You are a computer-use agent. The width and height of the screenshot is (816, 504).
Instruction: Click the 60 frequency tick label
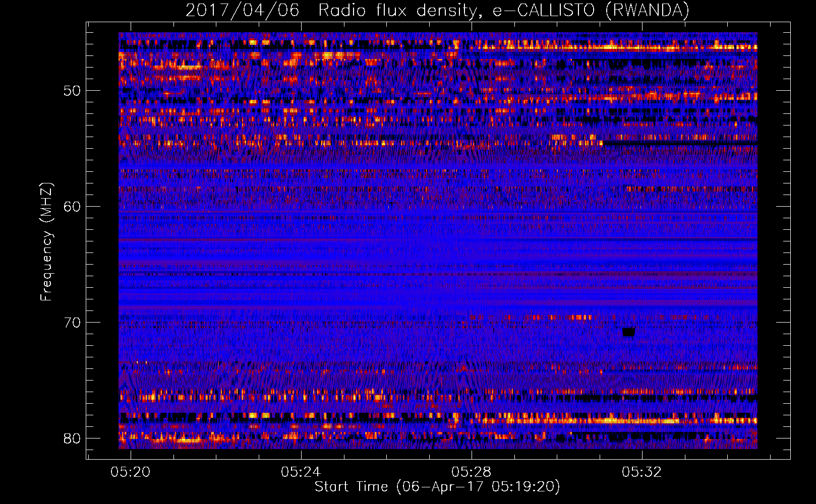tap(72, 207)
